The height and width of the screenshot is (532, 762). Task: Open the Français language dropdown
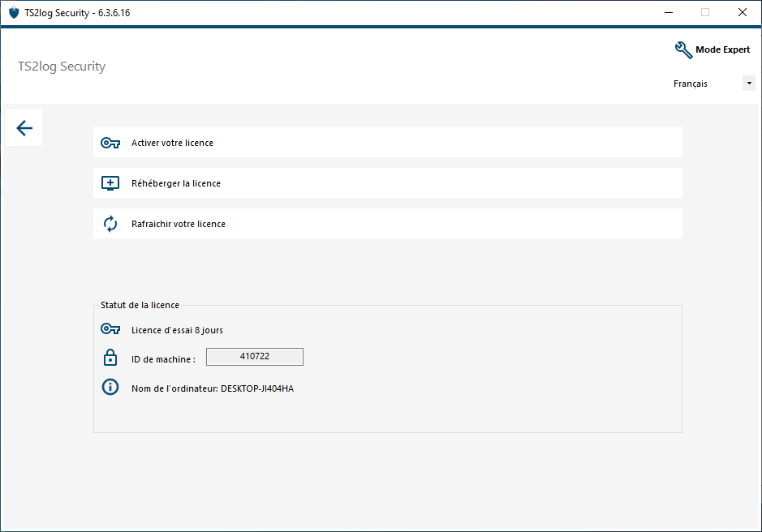[713, 84]
